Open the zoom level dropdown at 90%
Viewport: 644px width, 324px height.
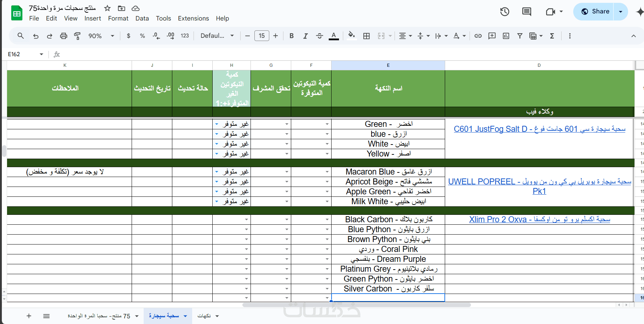tap(102, 36)
